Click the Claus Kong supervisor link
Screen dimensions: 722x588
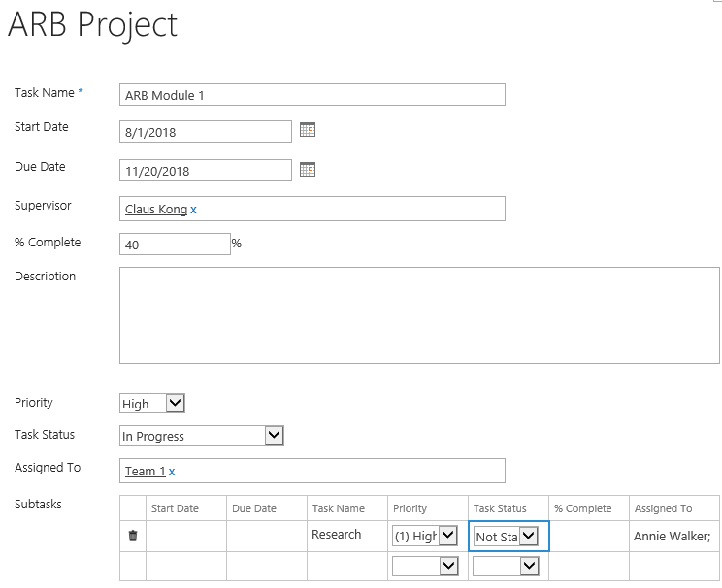[156, 209]
